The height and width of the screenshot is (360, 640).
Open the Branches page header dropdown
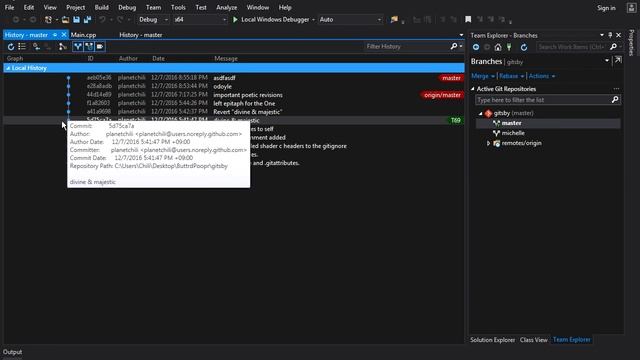[x=607, y=60]
